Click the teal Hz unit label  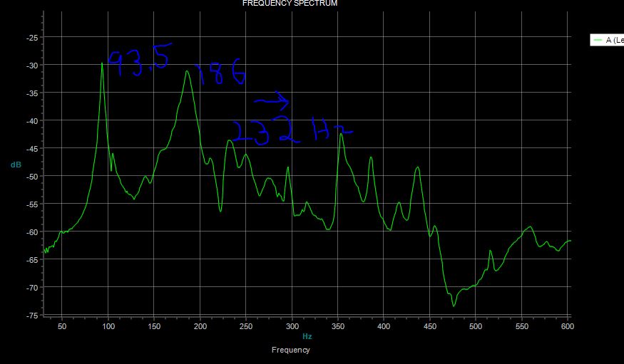(307, 336)
